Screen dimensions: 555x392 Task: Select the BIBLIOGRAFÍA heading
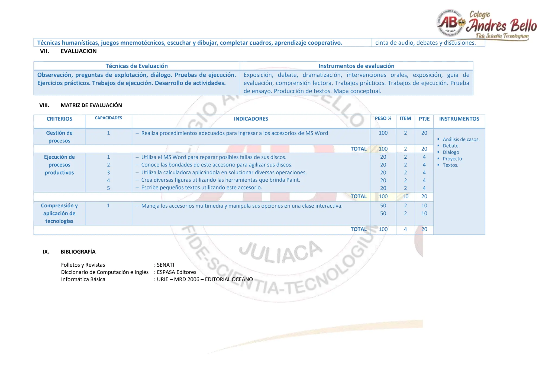pos(78,252)
